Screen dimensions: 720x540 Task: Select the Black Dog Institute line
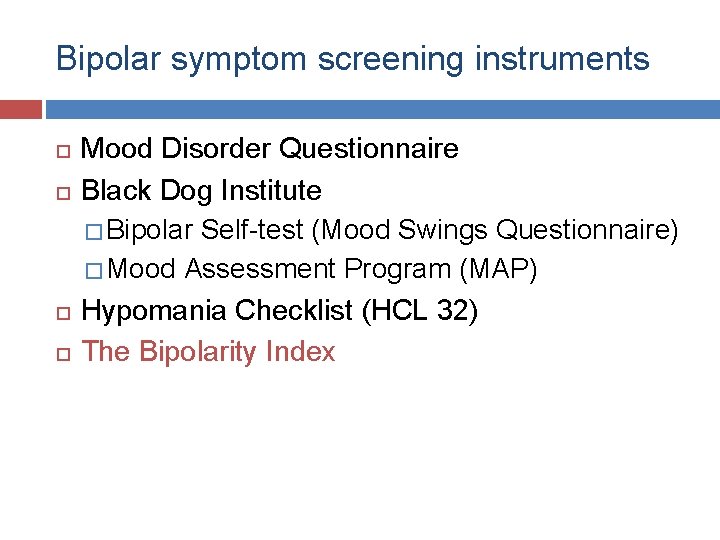point(201,191)
